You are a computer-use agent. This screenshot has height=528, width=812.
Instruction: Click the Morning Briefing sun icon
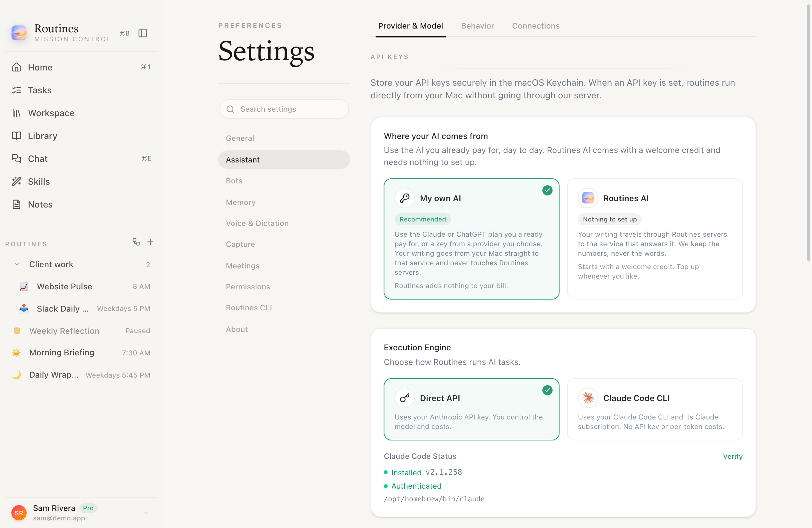pos(16,353)
